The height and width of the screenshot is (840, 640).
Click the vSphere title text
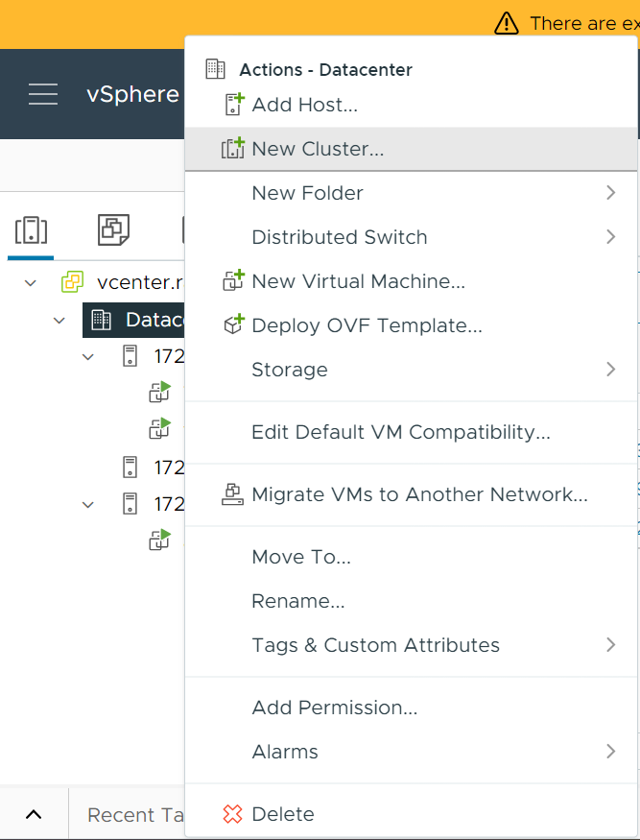coord(132,94)
